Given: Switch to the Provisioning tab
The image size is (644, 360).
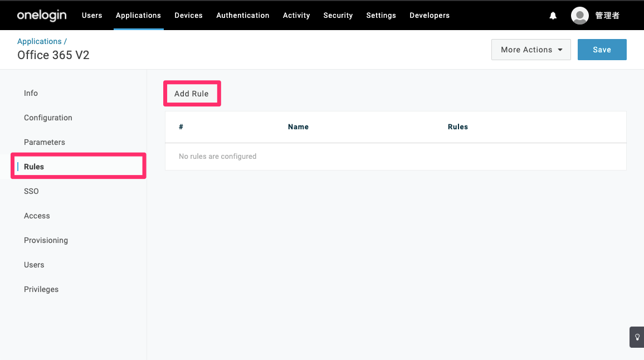Looking at the screenshot, I should pos(46,240).
